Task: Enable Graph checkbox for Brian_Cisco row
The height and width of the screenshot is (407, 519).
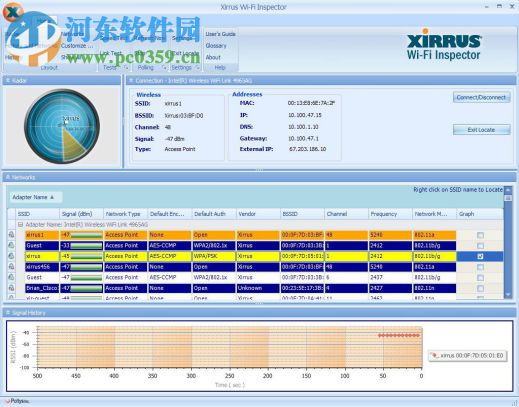Action: 480,288
